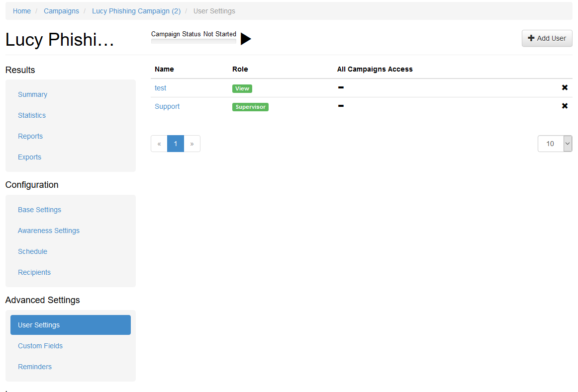The image size is (578, 392).
Task: Click the dash access indicator for test
Action: 341,87
